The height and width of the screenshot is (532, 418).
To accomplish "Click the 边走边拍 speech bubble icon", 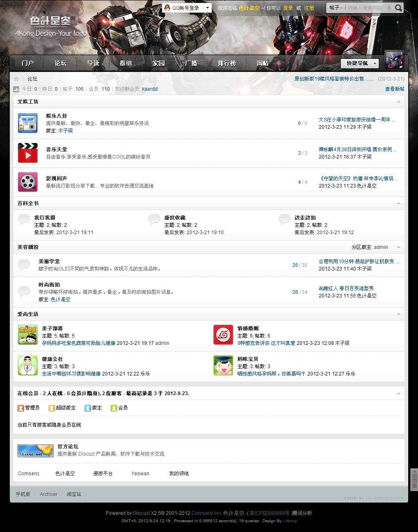I will point(285,219).
